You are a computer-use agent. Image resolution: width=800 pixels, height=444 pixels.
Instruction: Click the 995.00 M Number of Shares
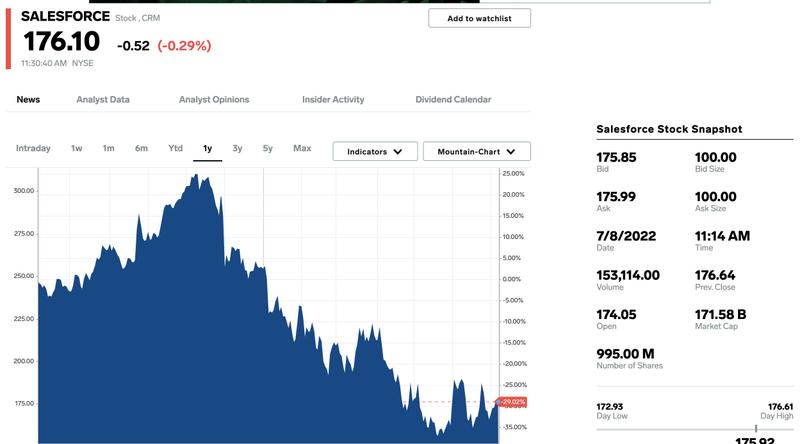[x=626, y=354]
